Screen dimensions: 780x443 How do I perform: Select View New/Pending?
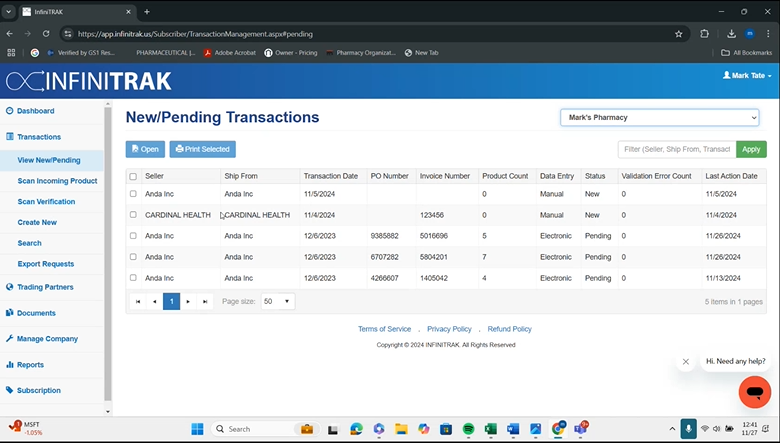click(x=49, y=160)
